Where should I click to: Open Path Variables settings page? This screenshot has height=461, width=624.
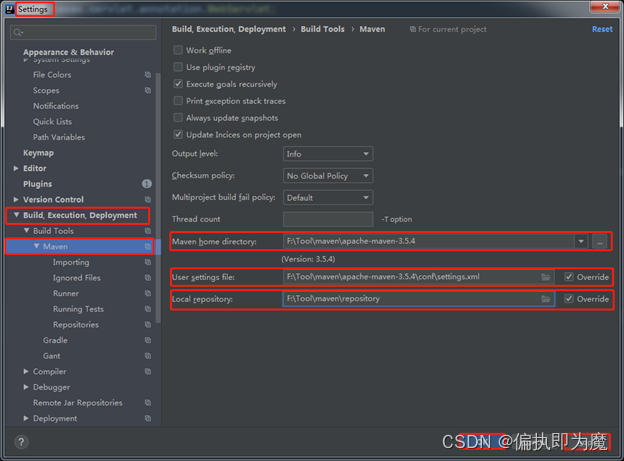click(59, 137)
